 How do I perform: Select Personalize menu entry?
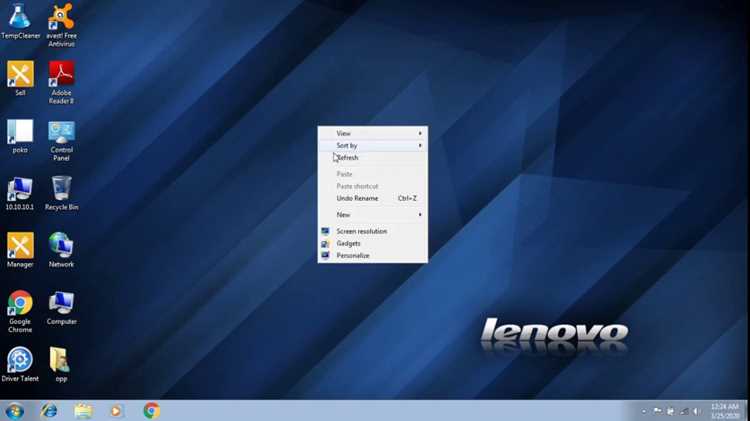pos(373,255)
